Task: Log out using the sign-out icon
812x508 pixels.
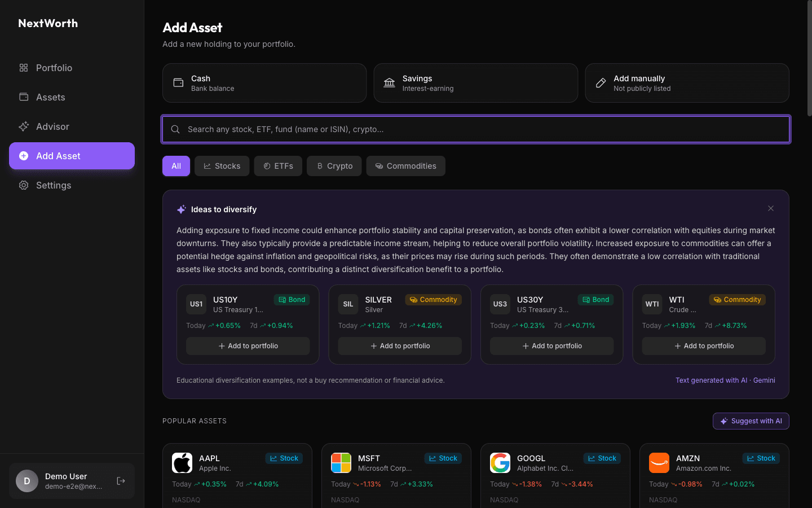Action: [x=121, y=481]
